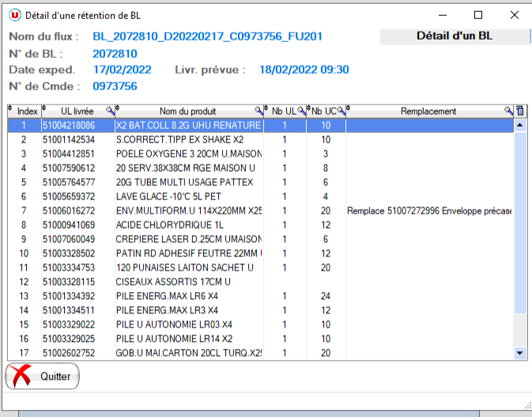Click the magnifier icon in Nb UC header
The height and width of the screenshot is (417, 532).
pos(341,112)
